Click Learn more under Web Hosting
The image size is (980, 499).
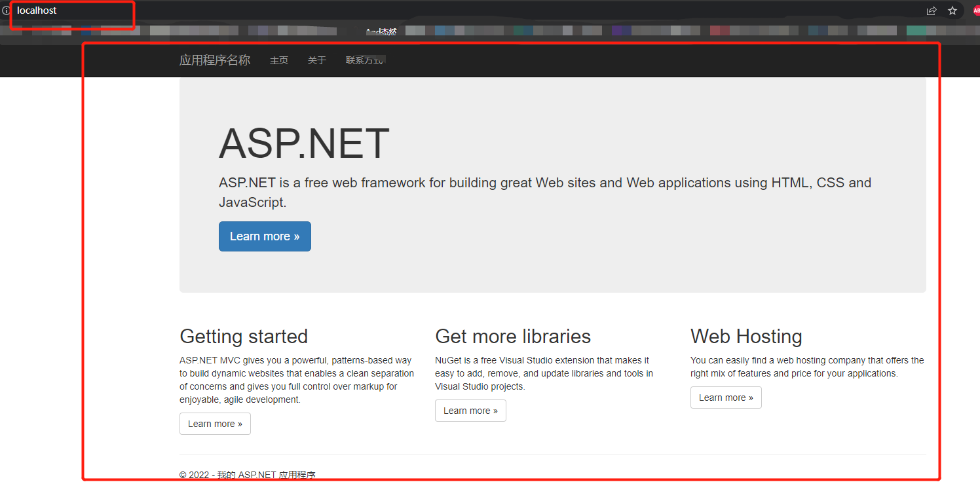(726, 397)
